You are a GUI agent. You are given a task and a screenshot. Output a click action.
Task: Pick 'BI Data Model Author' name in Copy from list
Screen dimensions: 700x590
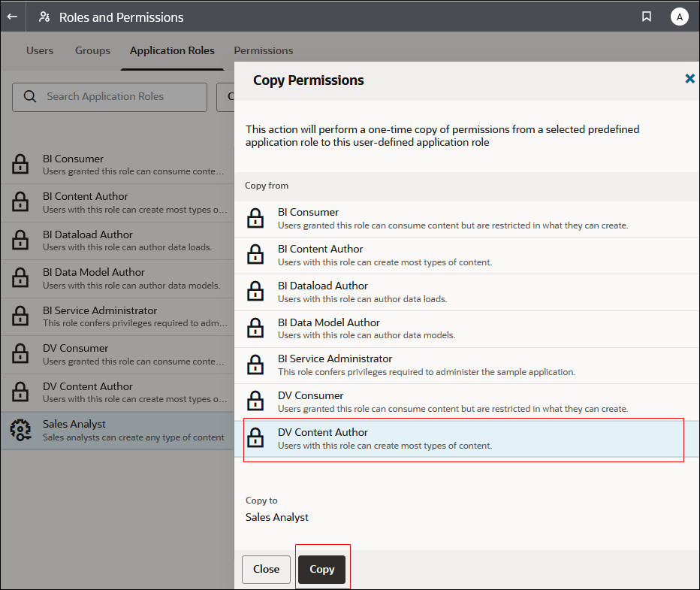point(328,322)
